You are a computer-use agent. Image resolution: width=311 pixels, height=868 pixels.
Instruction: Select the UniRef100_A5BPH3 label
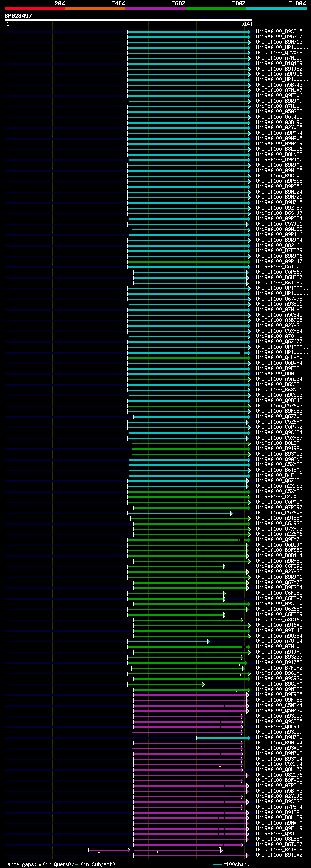(279, 791)
